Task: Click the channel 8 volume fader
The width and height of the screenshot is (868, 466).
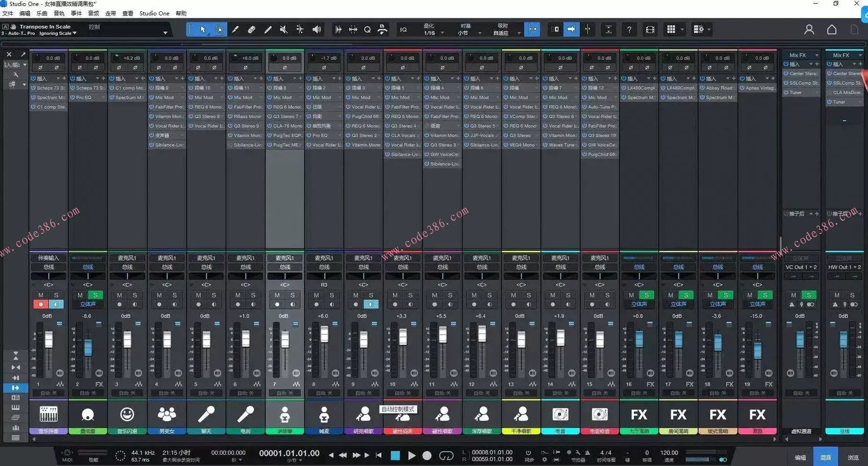Action: (324, 335)
